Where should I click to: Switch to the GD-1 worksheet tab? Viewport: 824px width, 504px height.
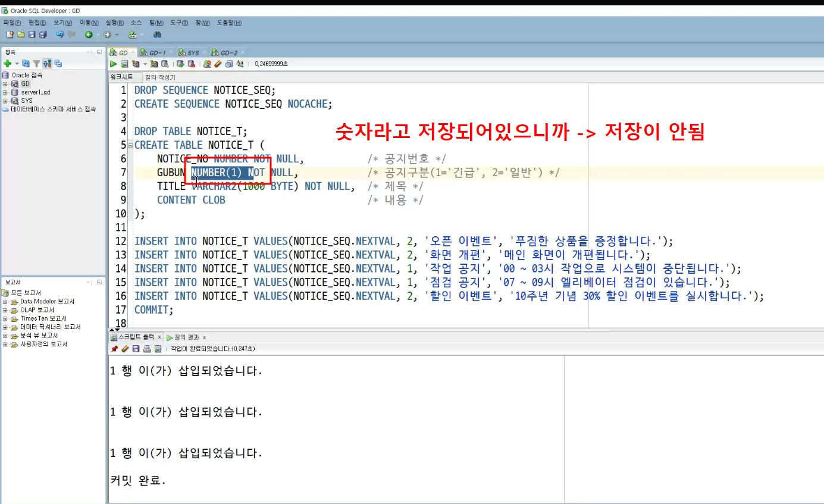click(157, 53)
